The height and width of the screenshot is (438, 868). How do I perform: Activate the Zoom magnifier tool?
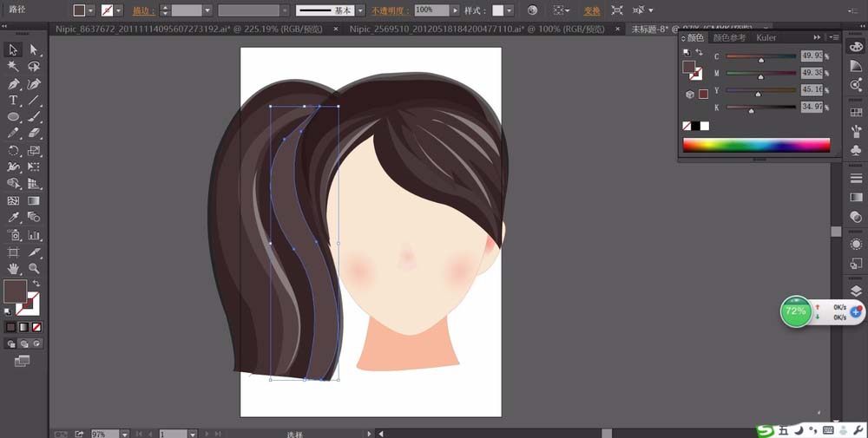pyautogui.click(x=35, y=269)
